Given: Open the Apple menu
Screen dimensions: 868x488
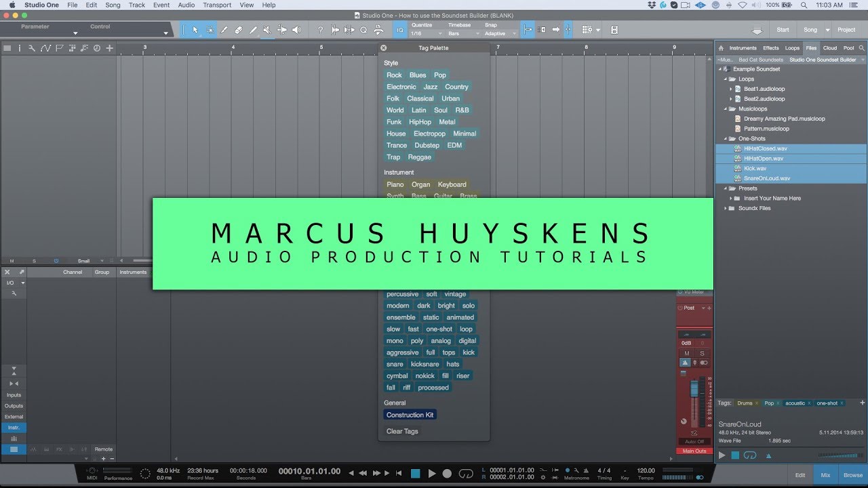Looking at the screenshot, I should tap(12, 5).
